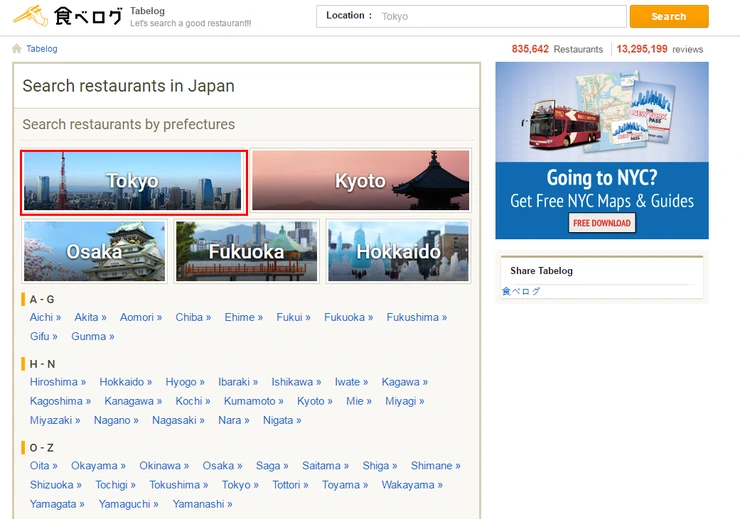Viewport: 740px width, 519px height.
Task: Select the Kyoto prefecture image tile
Action: pos(361,180)
